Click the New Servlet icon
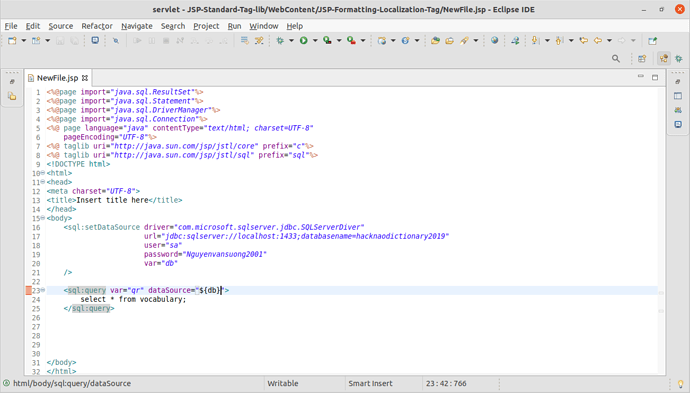The image size is (690, 393). point(405,40)
